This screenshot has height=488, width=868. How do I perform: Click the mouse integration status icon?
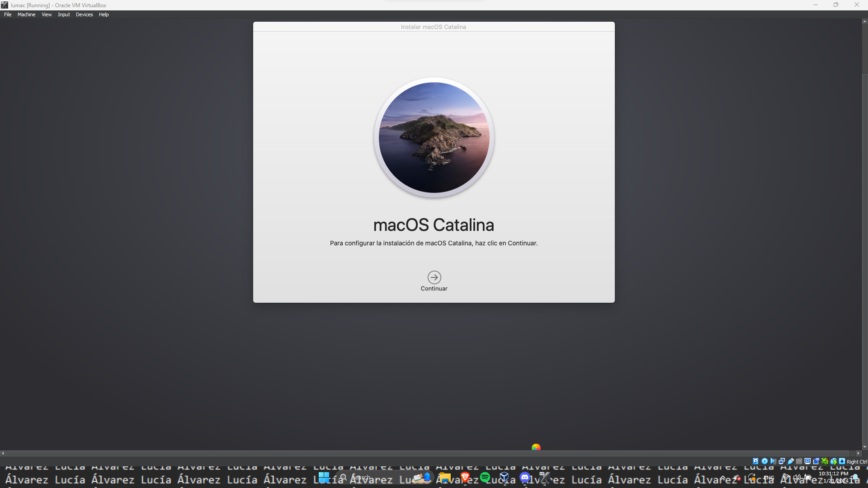coord(833,461)
